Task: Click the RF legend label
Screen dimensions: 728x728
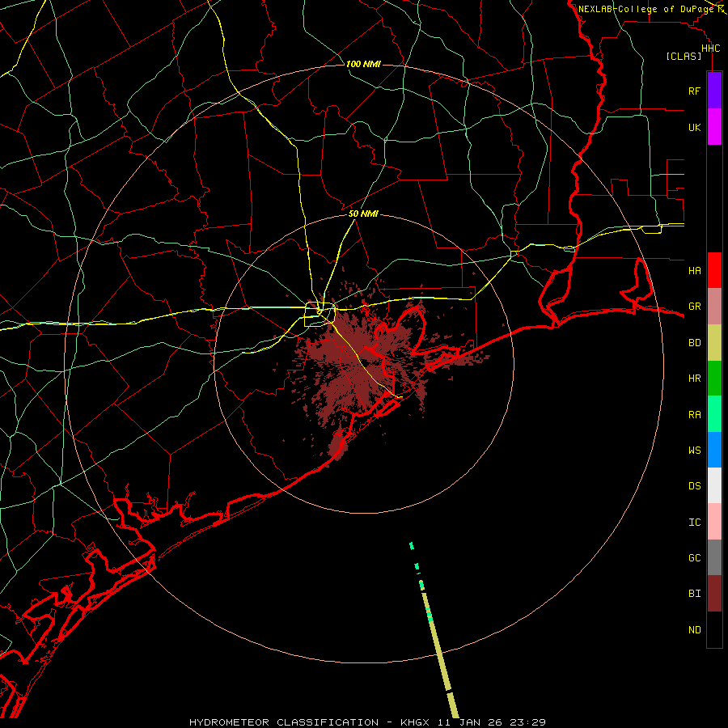Action: pyautogui.click(x=694, y=91)
